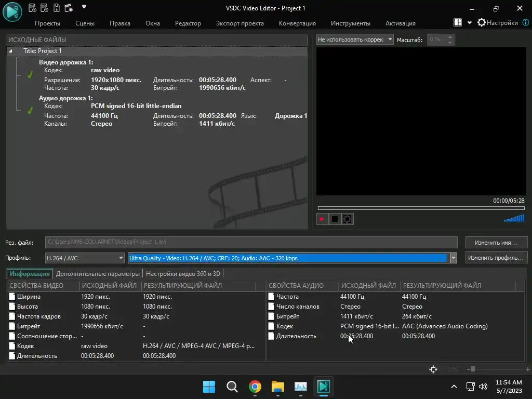Click the Ширина row document icon
Screen dimensions: 532x399
[x=12, y=297]
